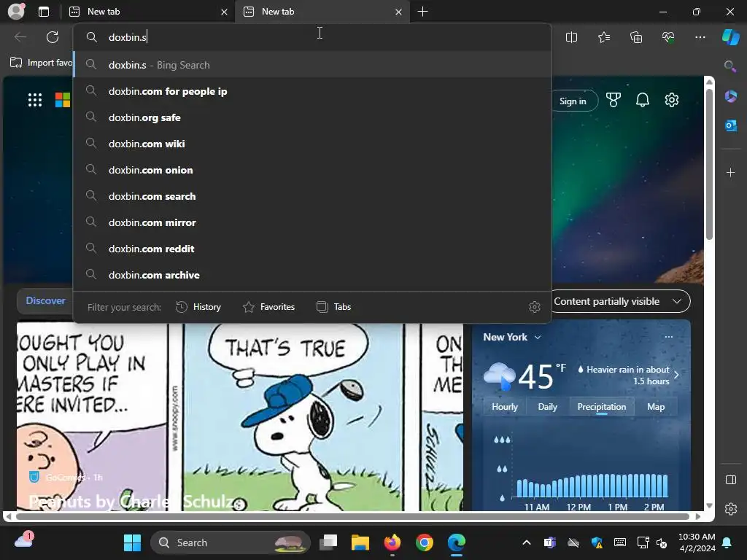Open File Explorer from the taskbar
Image resolution: width=747 pixels, height=560 pixels.
[360, 542]
